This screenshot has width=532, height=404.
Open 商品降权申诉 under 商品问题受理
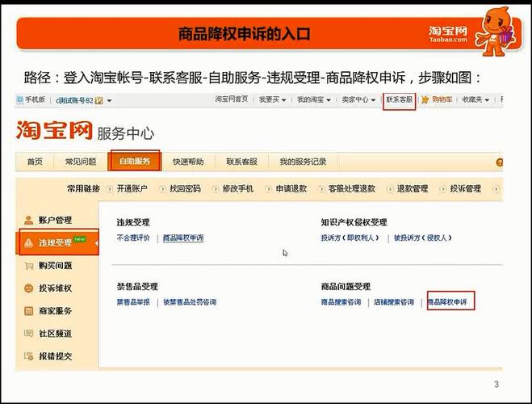pyautogui.click(x=447, y=302)
